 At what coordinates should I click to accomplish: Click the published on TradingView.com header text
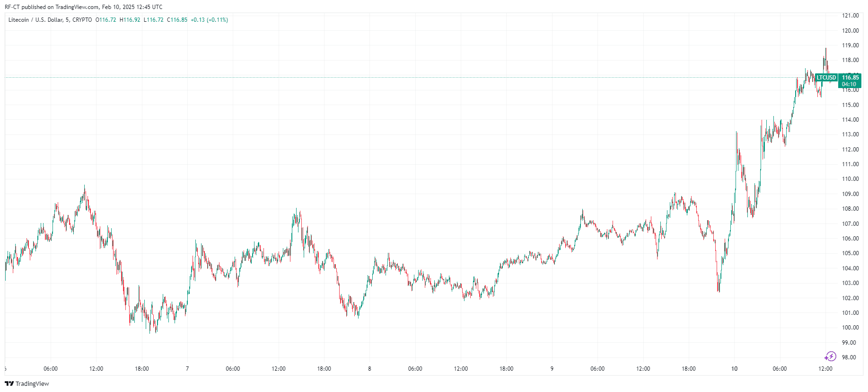[83, 7]
